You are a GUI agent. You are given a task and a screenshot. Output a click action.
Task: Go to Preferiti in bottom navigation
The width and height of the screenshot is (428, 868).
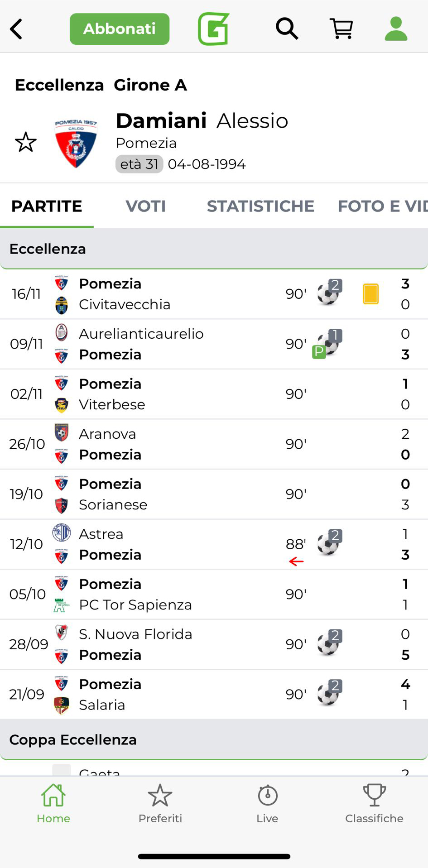pos(160,804)
